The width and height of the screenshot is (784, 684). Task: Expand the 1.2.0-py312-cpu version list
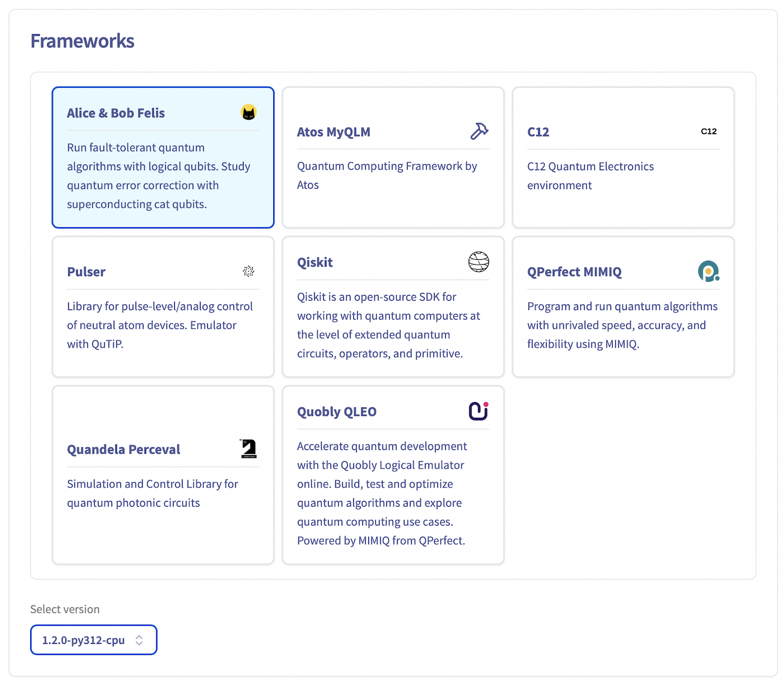coord(93,640)
